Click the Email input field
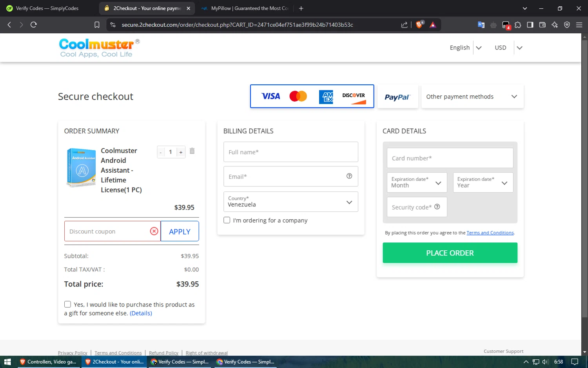The height and width of the screenshot is (368, 588). point(290,177)
